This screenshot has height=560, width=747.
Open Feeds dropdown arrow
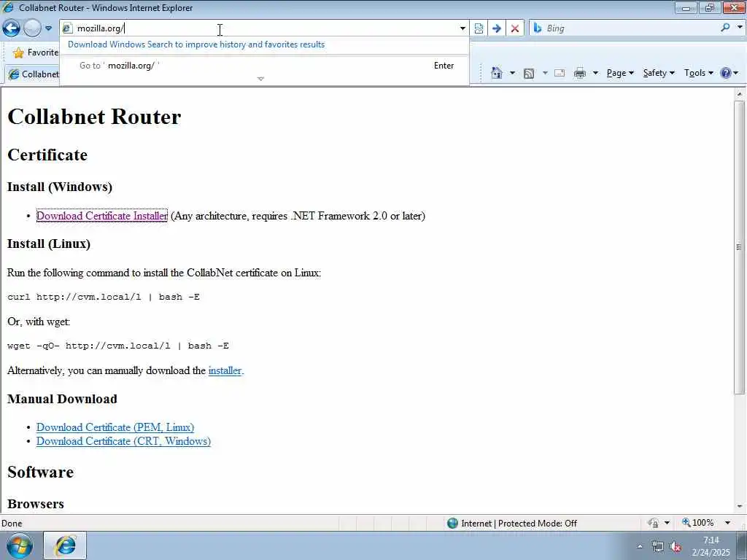544,73
